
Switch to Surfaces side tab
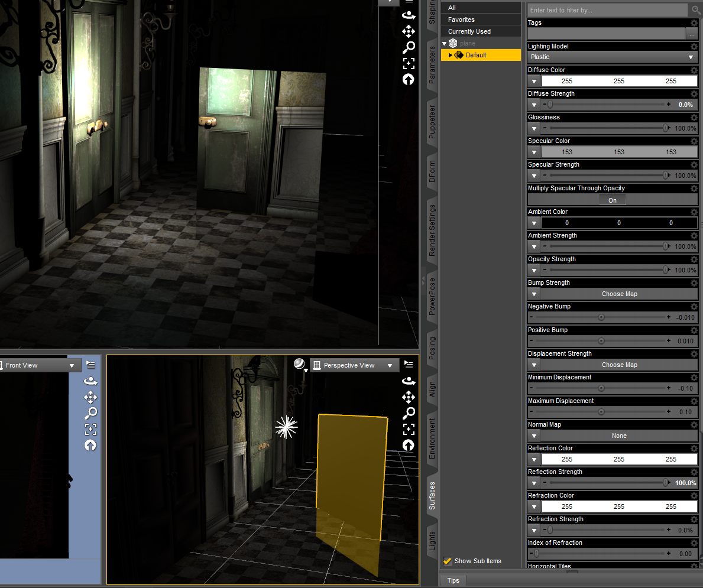[432, 496]
